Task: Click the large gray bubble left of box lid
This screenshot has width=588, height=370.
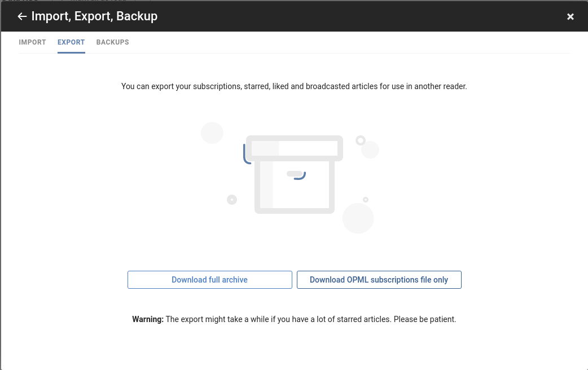Action: click(x=212, y=133)
